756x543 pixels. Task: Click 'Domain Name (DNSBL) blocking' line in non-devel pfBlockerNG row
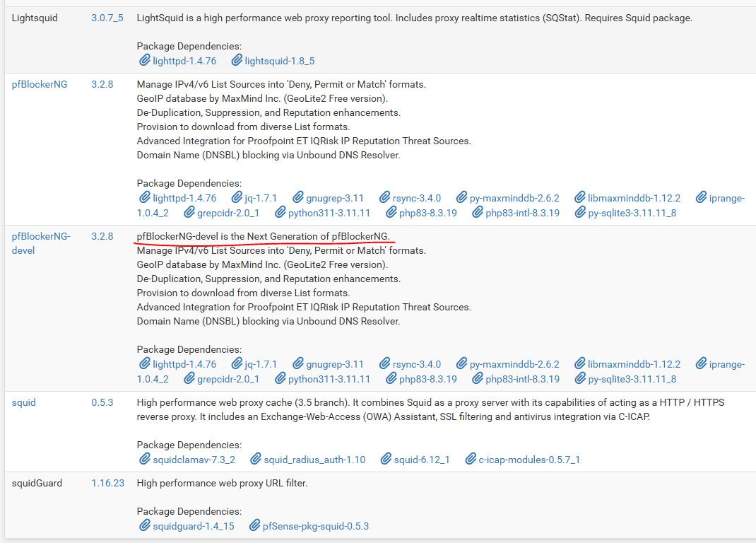click(268, 155)
